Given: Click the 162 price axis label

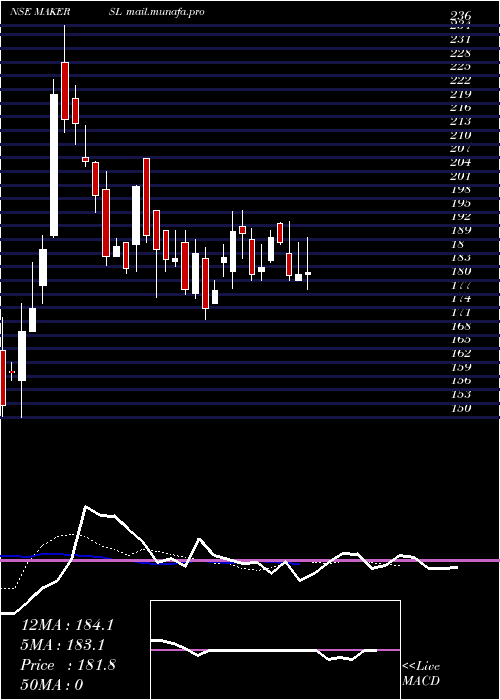Looking at the screenshot, I should point(461,354).
